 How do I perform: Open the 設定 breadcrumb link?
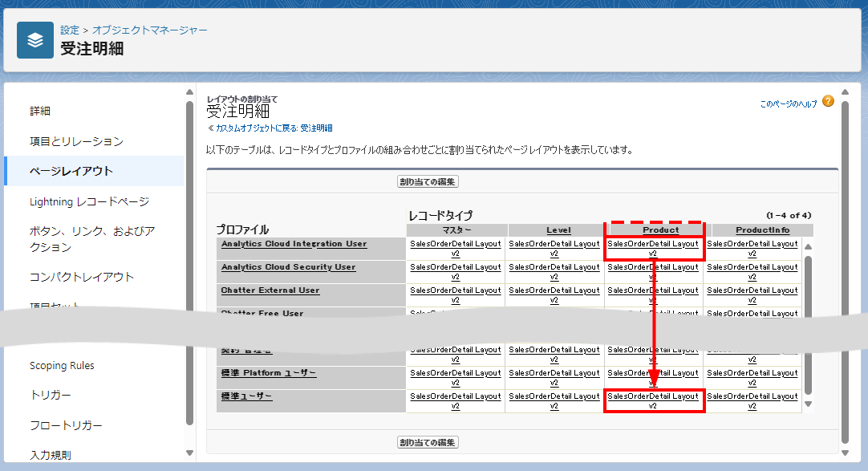point(70,30)
